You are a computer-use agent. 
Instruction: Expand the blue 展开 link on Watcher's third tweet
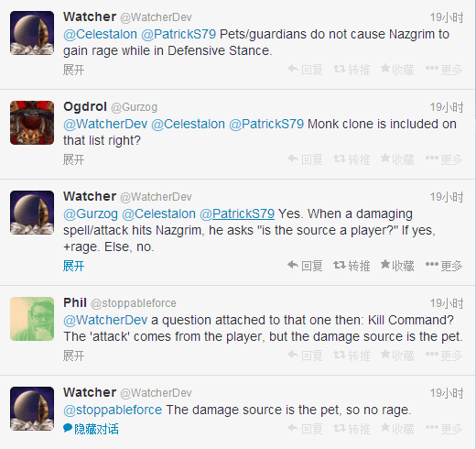point(73,266)
